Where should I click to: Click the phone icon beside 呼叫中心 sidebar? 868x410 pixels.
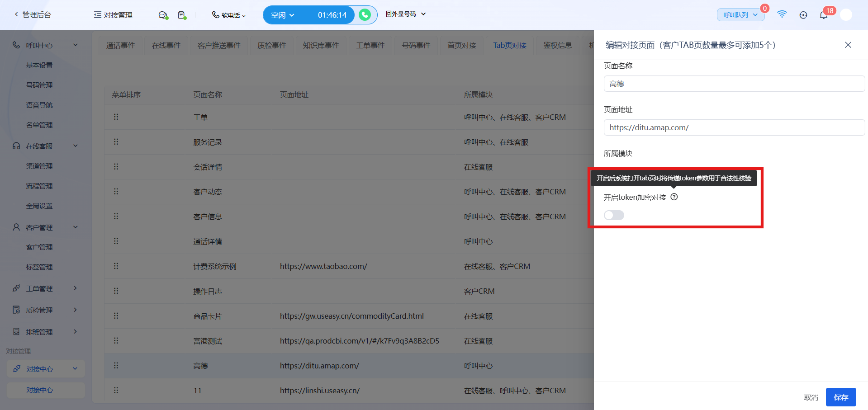tap(16, 45)
